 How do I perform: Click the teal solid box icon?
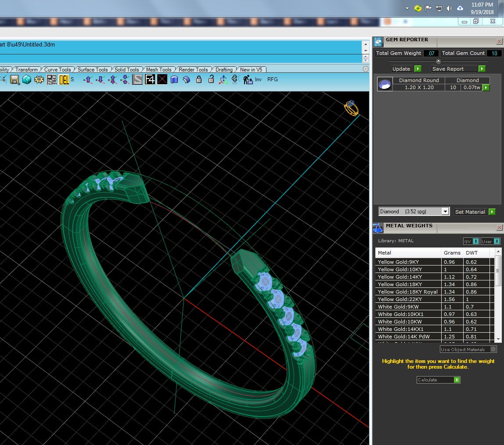27,79
